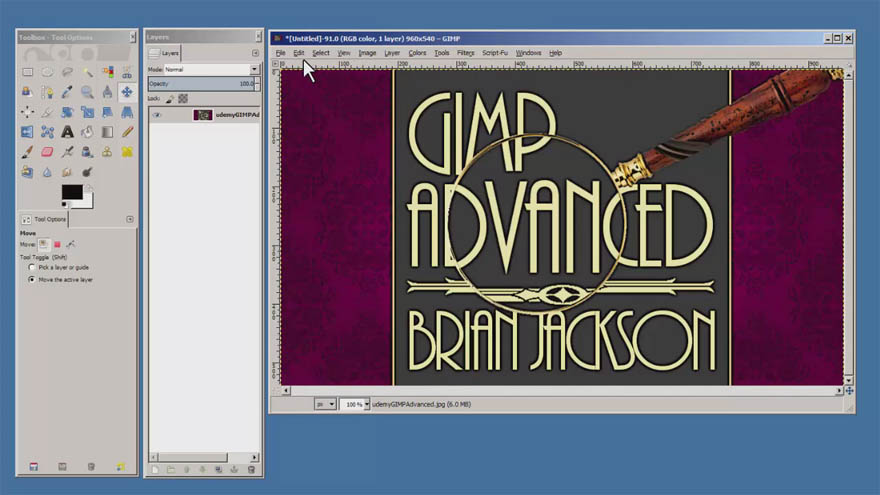Image resolution: width=880 pixels, height=495 pixels.
Task: Select the Clone stamp tool
Action: point(107,152)
